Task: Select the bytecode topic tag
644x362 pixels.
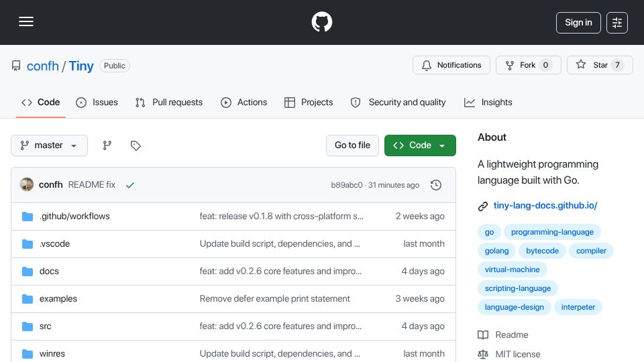Action: [x=542, y=251]
